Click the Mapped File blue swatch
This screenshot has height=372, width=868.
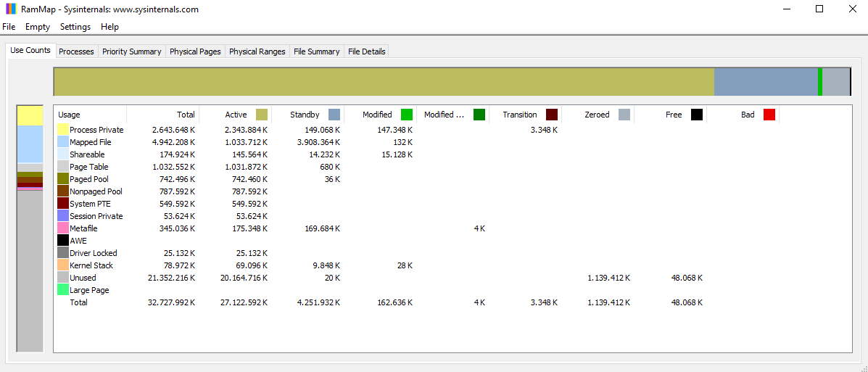[x=63, y=141]
